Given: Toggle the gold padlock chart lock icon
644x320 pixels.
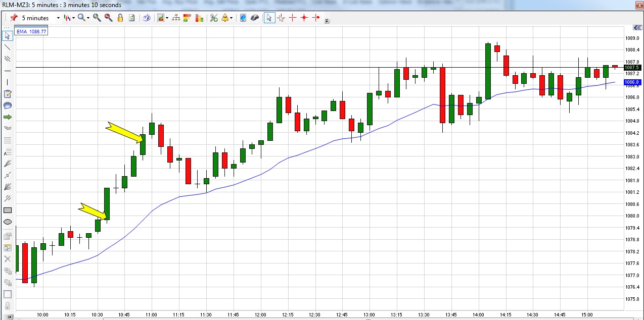Looking at the screenshot, I should (120, 18).
